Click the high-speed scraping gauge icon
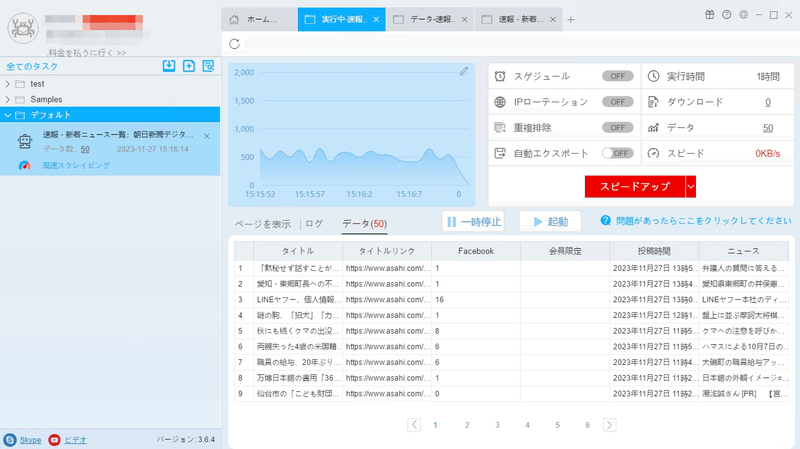Image resolution: width=800 pixels, height=449 pixels. click(x=24, y=165)
